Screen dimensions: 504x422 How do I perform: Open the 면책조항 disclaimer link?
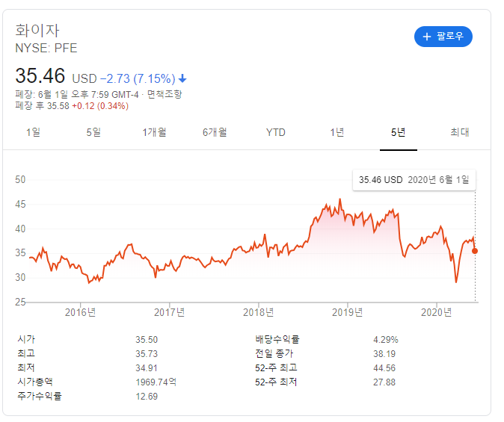pyautogui.click(x=165, y=94)
